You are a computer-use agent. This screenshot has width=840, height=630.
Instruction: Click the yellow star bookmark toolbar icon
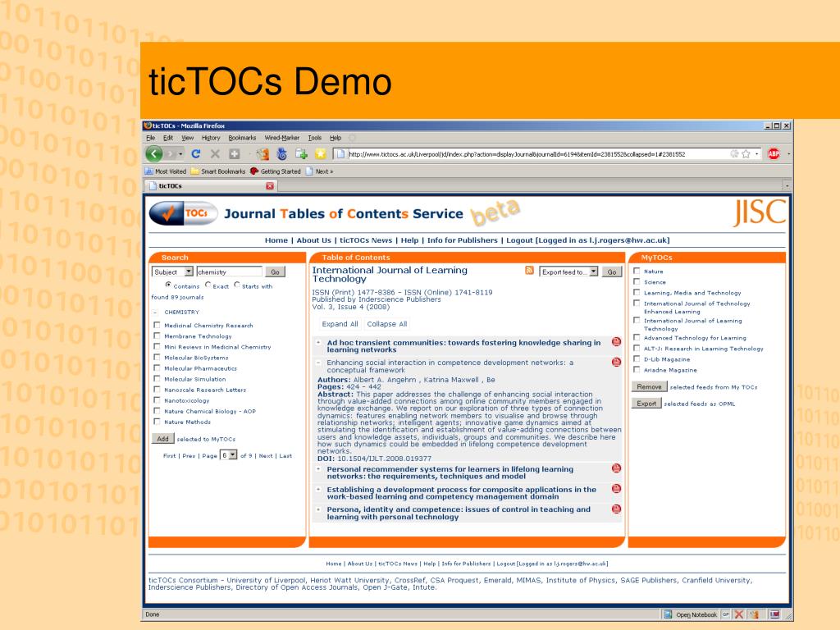pyautogui.click(x=321, y=154)
